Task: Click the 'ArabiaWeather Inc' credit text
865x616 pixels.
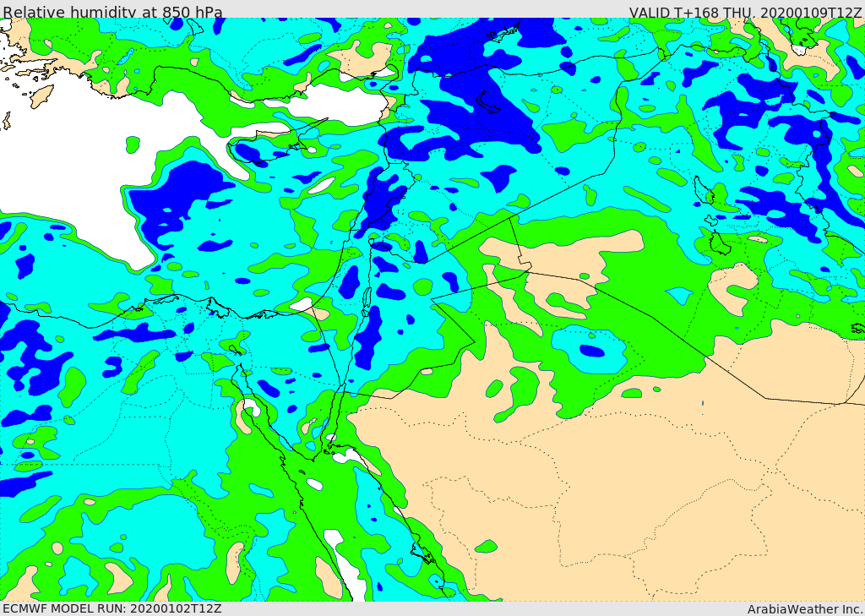Action: (805, 609)
